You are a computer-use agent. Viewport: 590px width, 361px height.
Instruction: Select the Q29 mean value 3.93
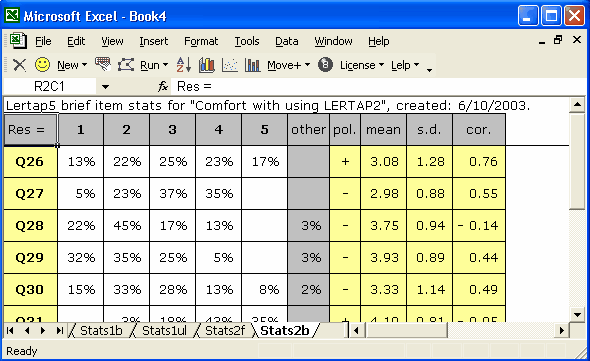[x=383, y=258]
